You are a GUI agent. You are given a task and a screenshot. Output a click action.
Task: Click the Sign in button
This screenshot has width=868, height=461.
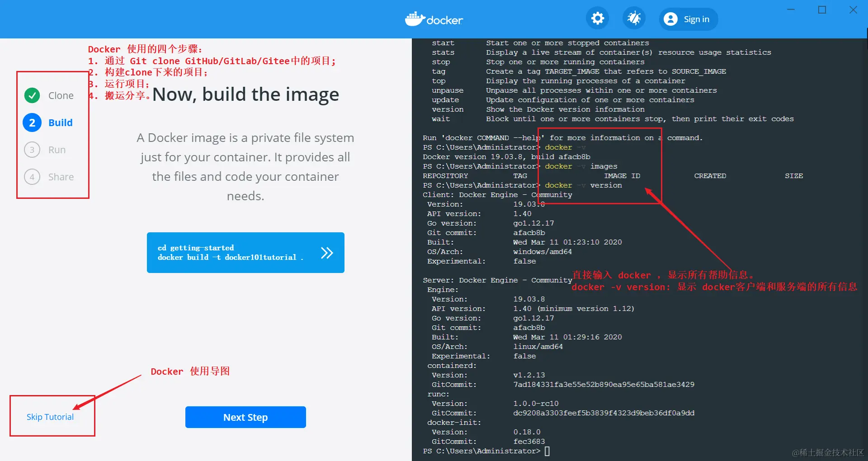(x=689, y=19)
